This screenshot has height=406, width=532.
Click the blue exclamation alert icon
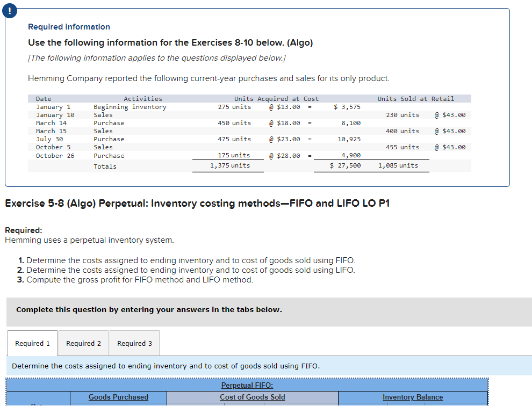tap(10, 10)
